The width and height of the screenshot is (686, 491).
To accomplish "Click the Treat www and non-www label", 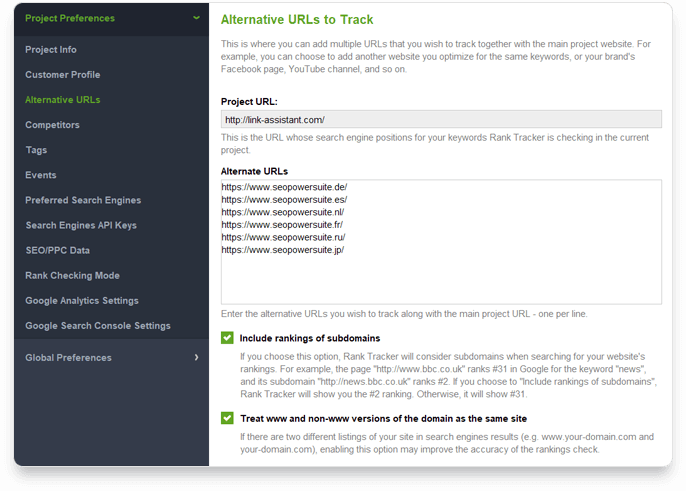I will point(383,419).
